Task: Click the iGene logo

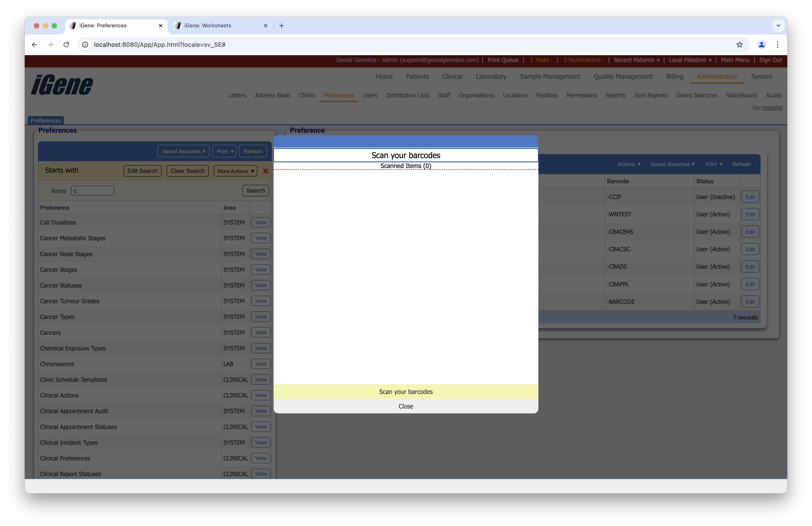Action: pos(62,85)
